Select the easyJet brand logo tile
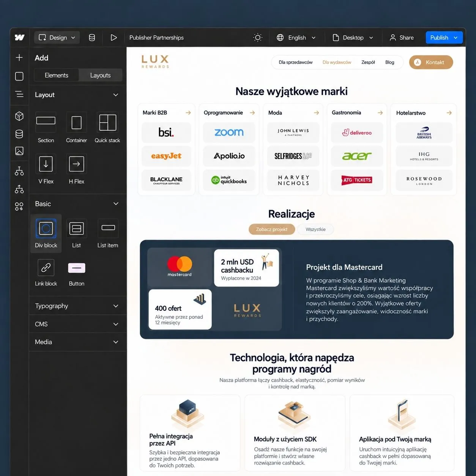The width and height of the screenshot is (476, 476). point(166,156)
